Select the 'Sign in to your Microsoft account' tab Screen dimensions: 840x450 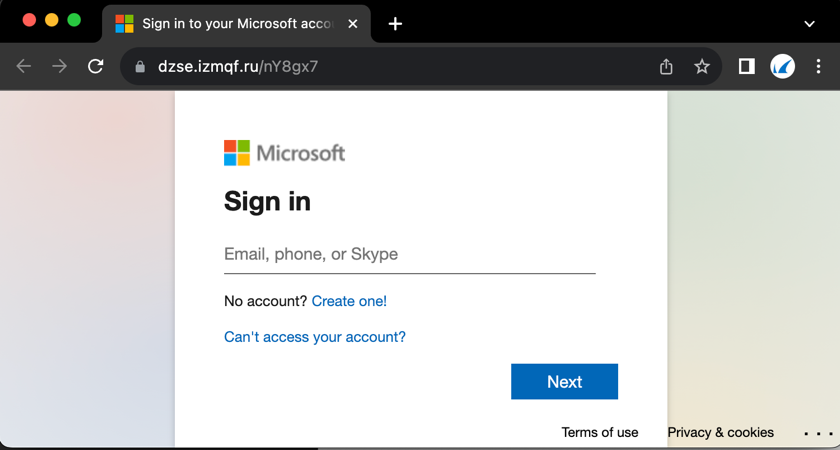[x=235, y=23]
